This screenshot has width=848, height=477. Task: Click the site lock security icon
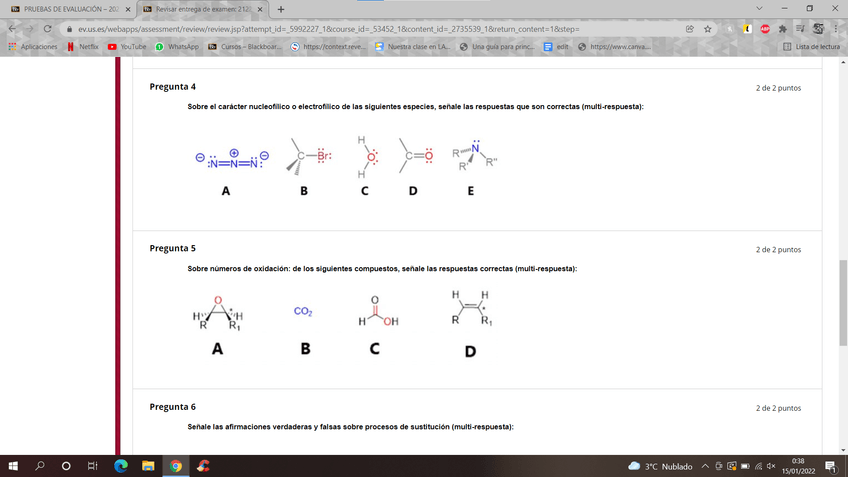(x=69, y=29)
